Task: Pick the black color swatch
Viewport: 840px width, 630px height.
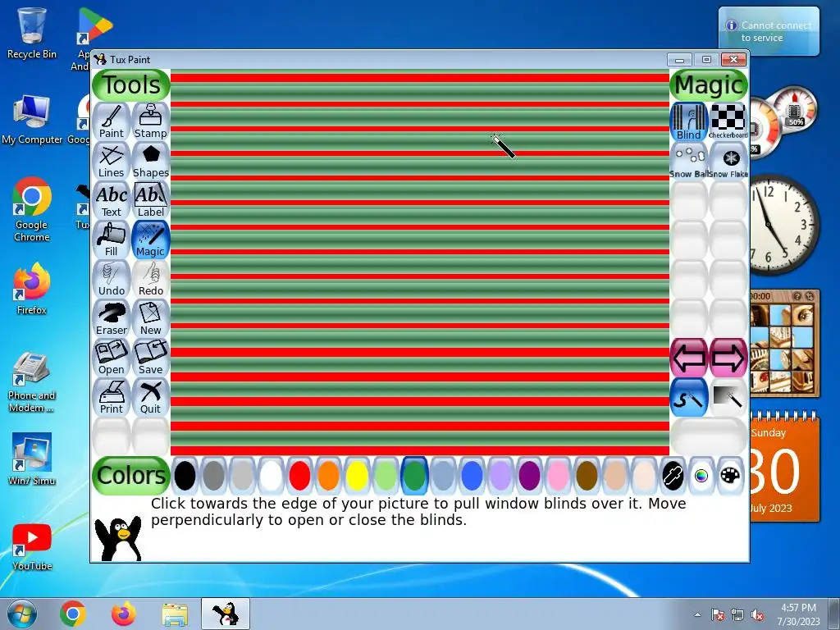Action: pos(185,475)
